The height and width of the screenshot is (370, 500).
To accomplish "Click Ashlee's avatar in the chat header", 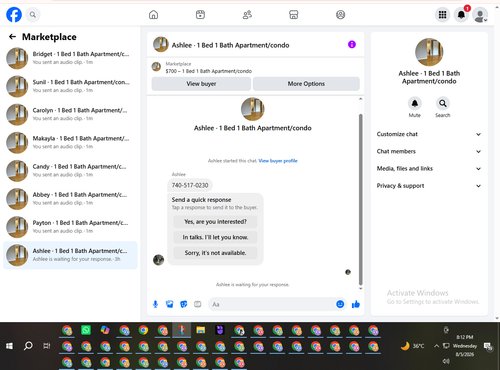I will point(161,44).
